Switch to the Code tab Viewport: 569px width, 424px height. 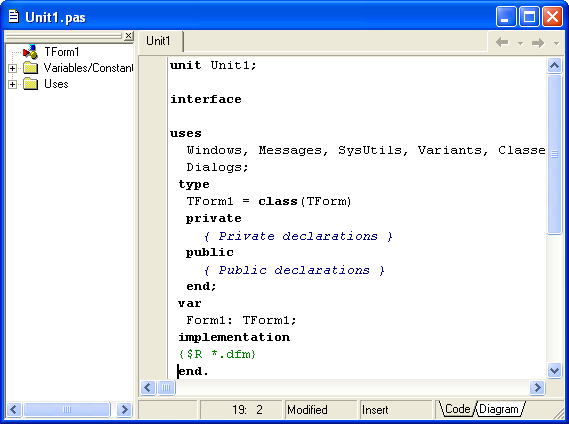tap(458, 409)
